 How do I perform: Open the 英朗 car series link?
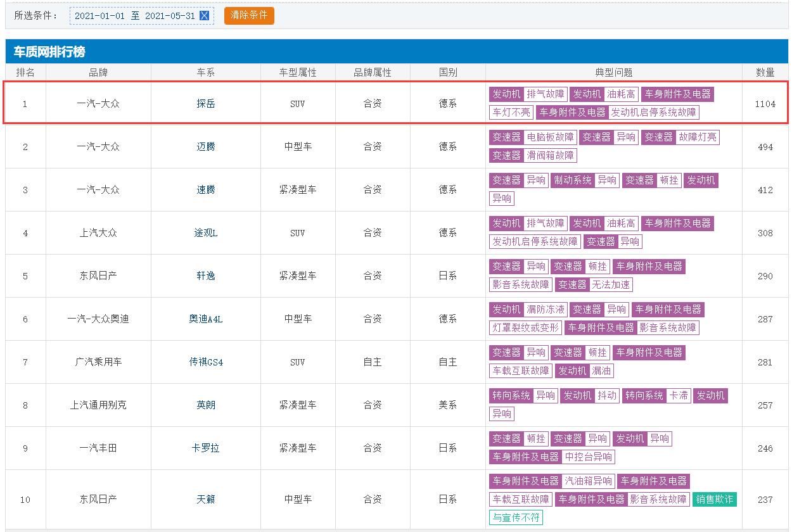206,405
